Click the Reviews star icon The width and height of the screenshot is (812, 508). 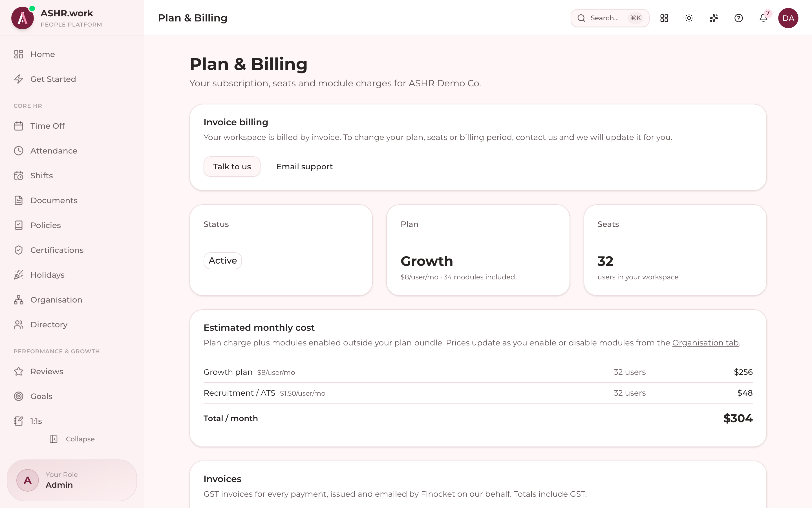coord(19,372)
